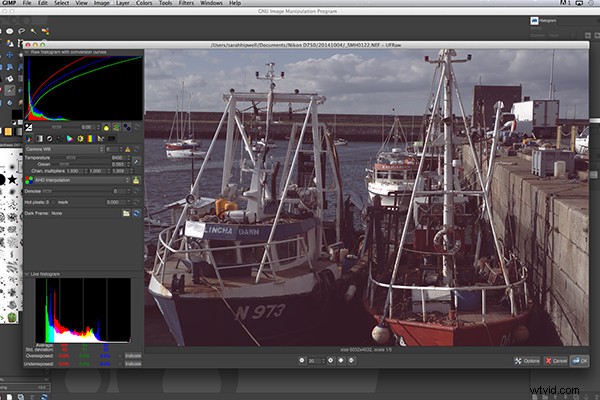Click the white balance fine-tune stepper
The image size is (600, 400).
[121, 149]
